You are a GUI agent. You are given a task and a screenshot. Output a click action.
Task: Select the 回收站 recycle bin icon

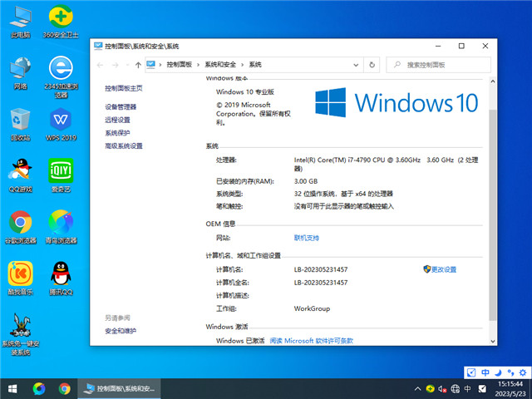point(20,125)
